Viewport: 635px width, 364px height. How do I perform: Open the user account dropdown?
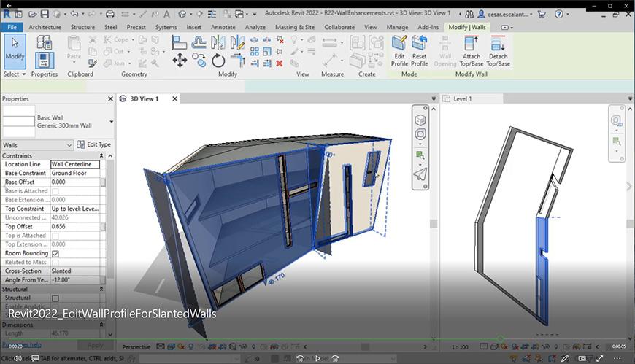tap(531, 14)
